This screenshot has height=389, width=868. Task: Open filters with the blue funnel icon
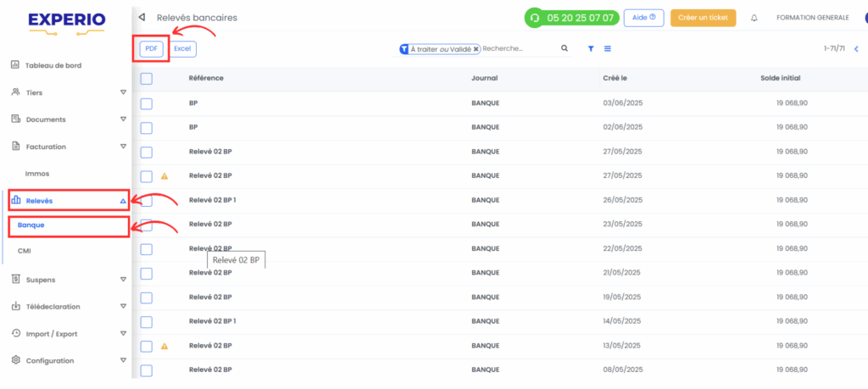(x=591, y=48)
